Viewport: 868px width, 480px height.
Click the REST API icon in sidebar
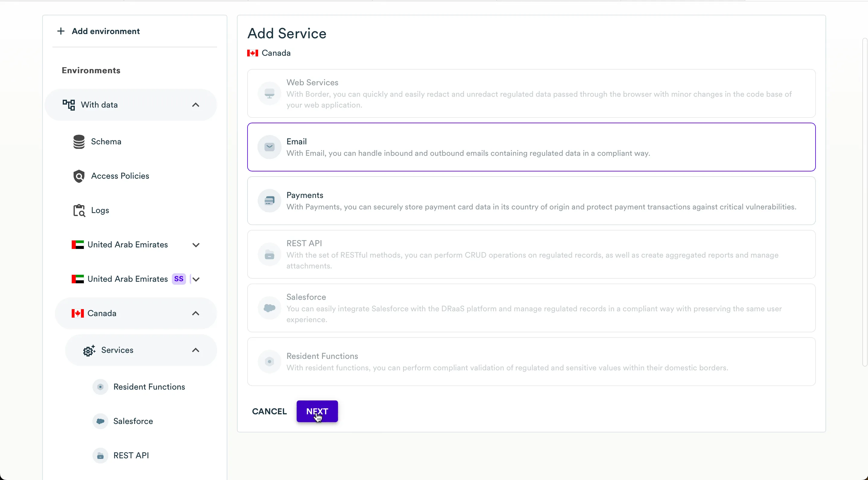(100, 456)
